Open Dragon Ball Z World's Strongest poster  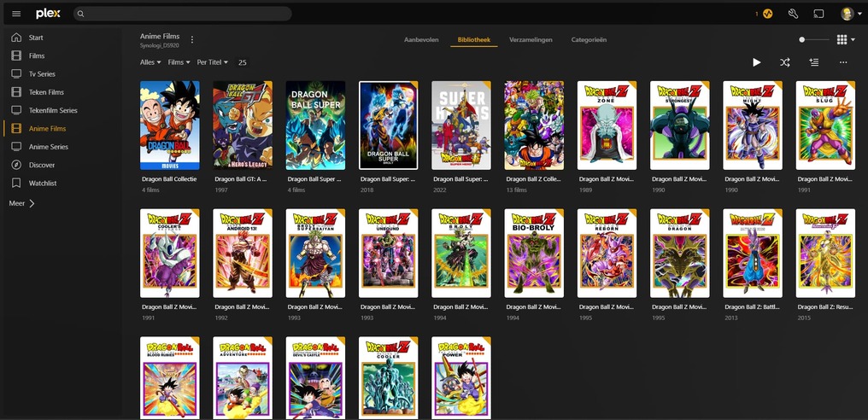[x=680, y=125]
